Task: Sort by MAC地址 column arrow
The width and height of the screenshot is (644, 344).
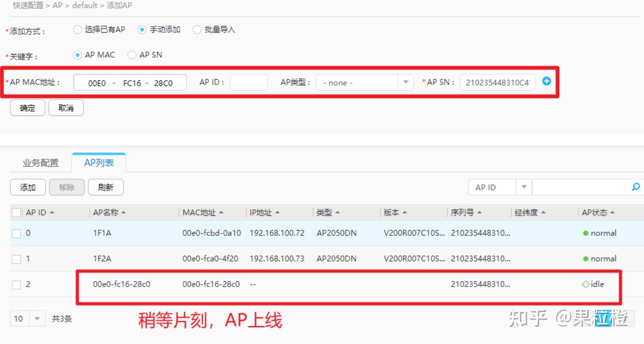Action: pos(221,212)
